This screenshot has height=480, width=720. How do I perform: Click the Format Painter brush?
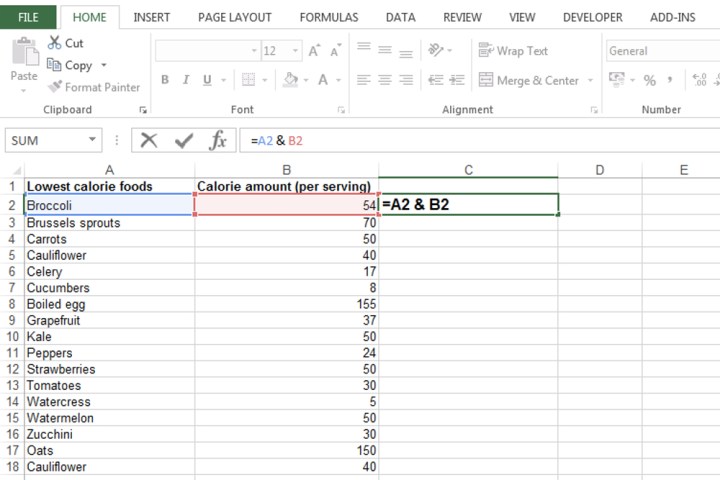55,87
